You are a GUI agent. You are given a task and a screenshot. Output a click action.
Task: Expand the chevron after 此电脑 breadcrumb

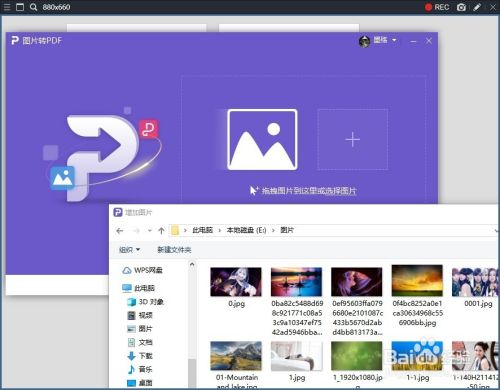(x=220, y=230)
